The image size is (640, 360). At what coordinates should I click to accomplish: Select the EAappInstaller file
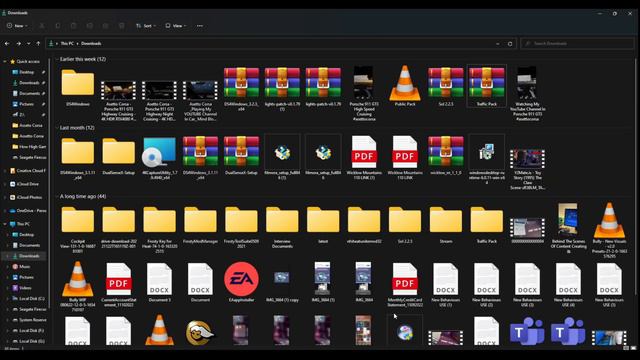(x=241, y=282)
